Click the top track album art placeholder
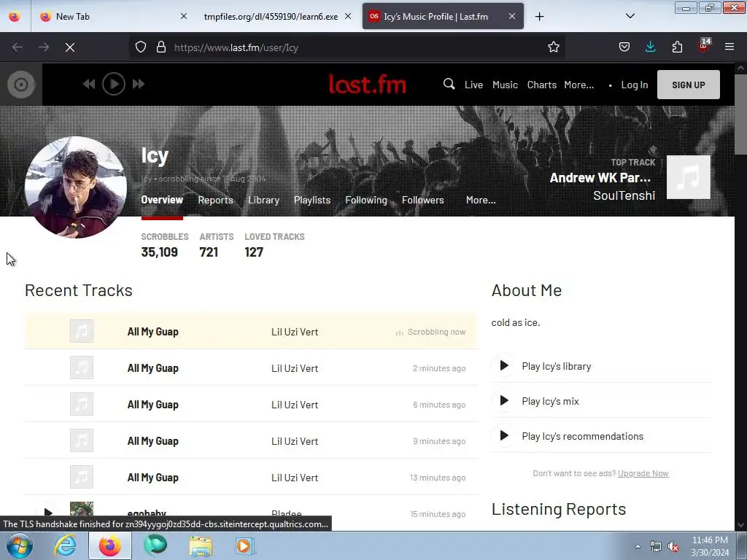This screenshot has width=747, height=560. point(688,177)
